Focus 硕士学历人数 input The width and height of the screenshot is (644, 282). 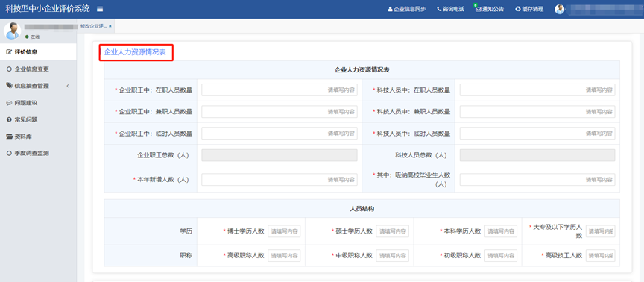click(392, 231)
